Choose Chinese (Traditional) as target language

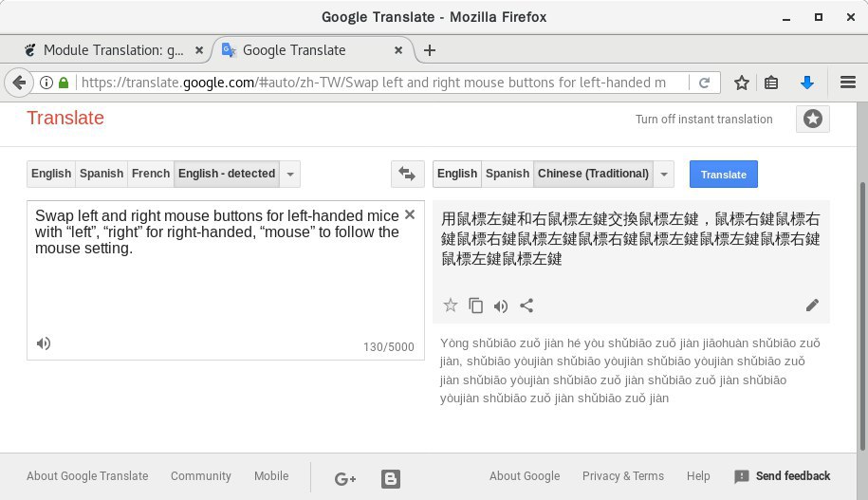(x=594, y=174)
